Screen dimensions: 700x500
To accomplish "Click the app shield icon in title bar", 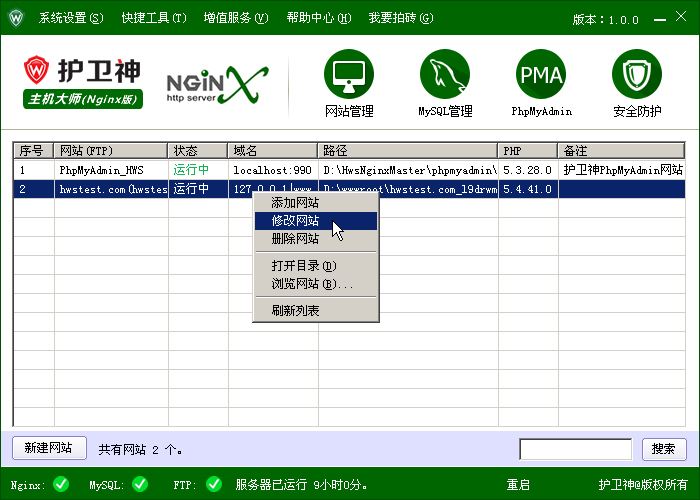I will [16, 18].
